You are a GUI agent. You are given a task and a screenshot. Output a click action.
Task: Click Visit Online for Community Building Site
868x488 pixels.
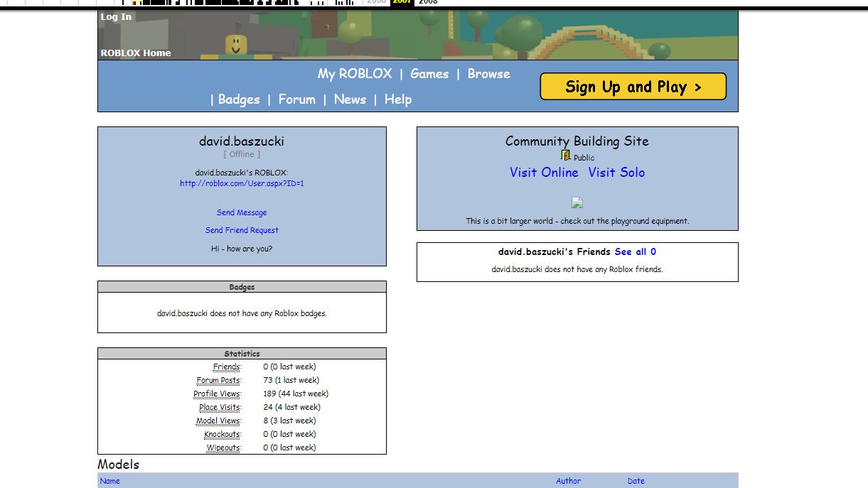(x=544, y=173)
